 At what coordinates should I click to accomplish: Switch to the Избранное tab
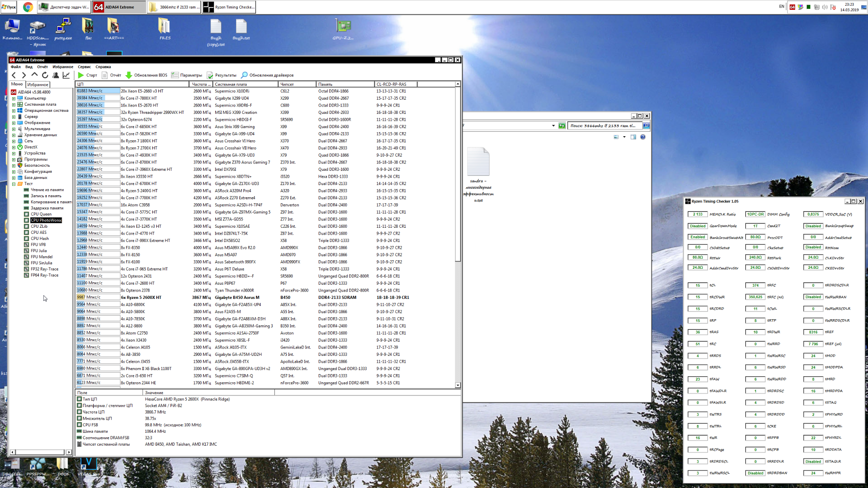38,85
